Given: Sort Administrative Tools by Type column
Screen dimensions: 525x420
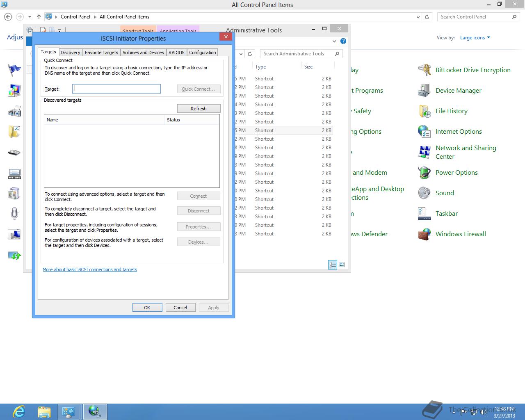Looking at the screenshot, I should (x=277, y=67).
